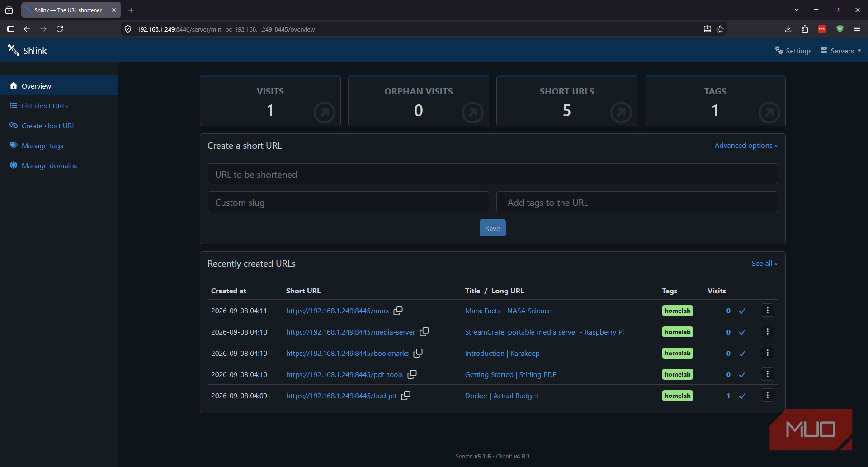Open options menu for bookmarks row

(x=767, y=353)
